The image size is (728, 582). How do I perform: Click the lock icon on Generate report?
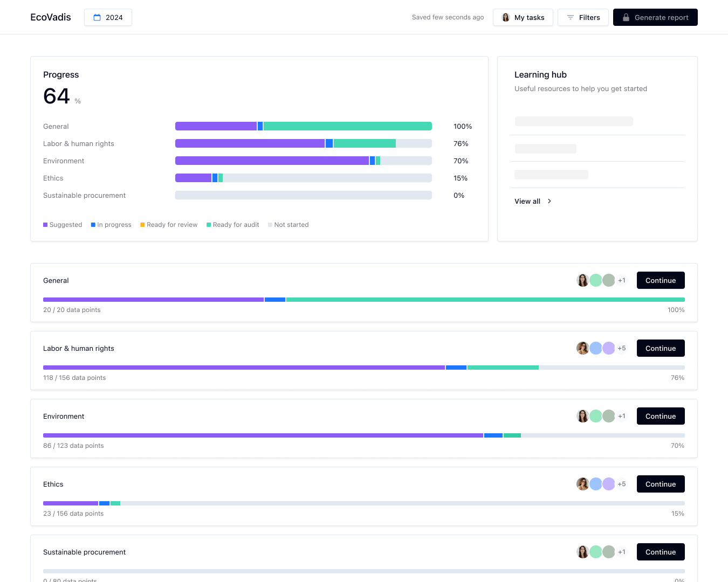click(x=626, y=17)
